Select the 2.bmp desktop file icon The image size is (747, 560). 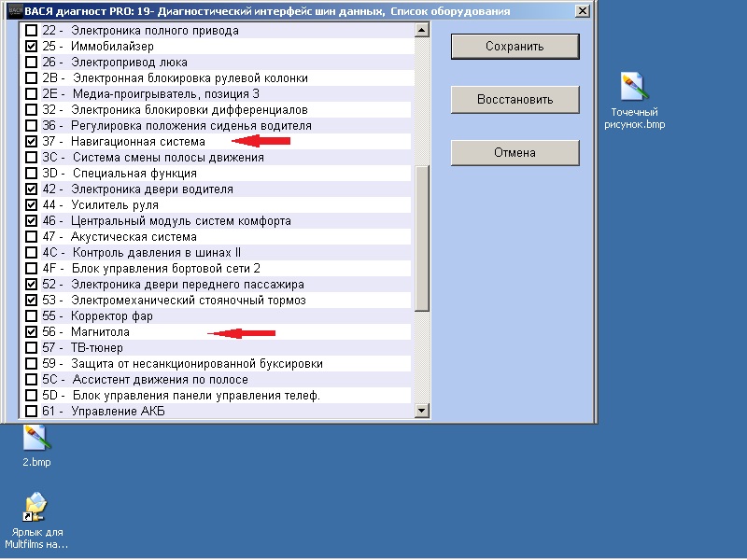click(36, 438)
